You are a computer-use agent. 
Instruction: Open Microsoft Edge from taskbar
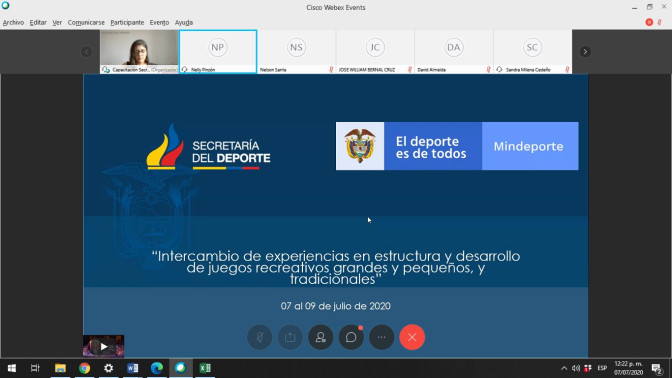[157, 368]
